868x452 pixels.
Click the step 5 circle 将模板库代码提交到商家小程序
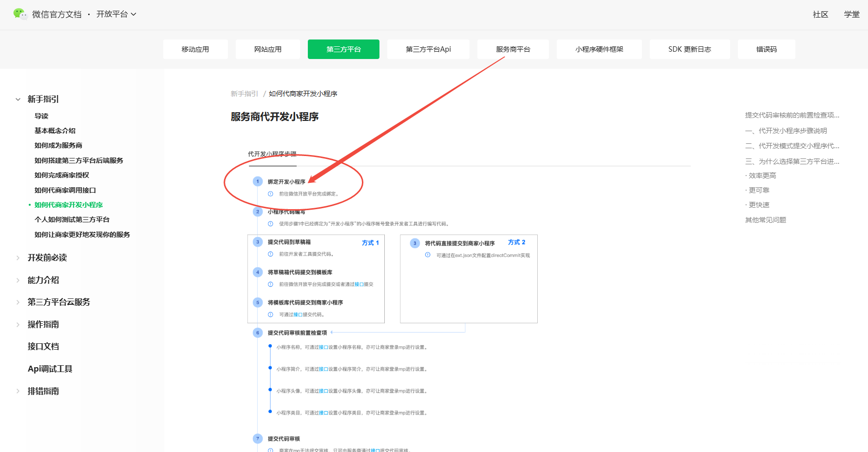pos(258,302)
